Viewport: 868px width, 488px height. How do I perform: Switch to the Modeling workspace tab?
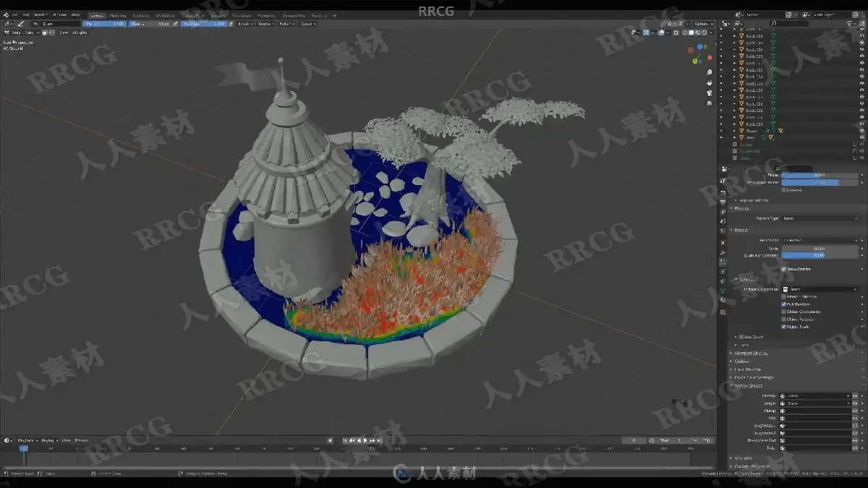point(117,14)
